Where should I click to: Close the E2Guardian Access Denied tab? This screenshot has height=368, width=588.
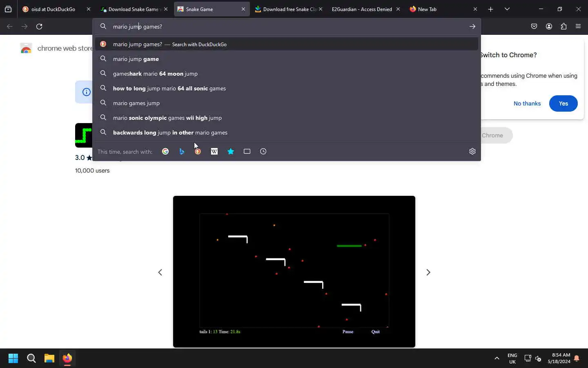click(x=398, y=9)
